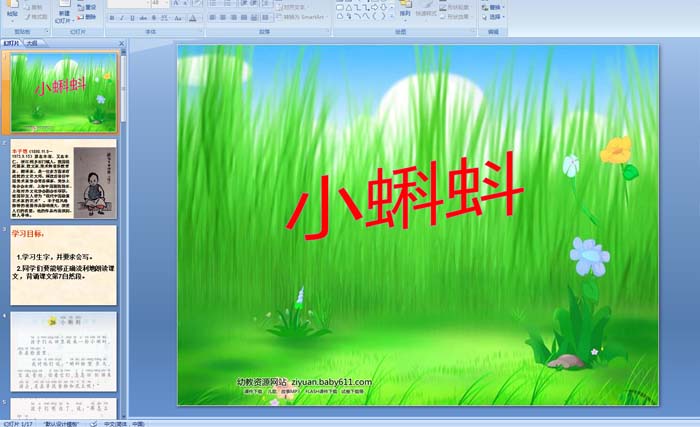Open the Shape Outline (形状轮廓) dropdown

click(x=454, y=7)
